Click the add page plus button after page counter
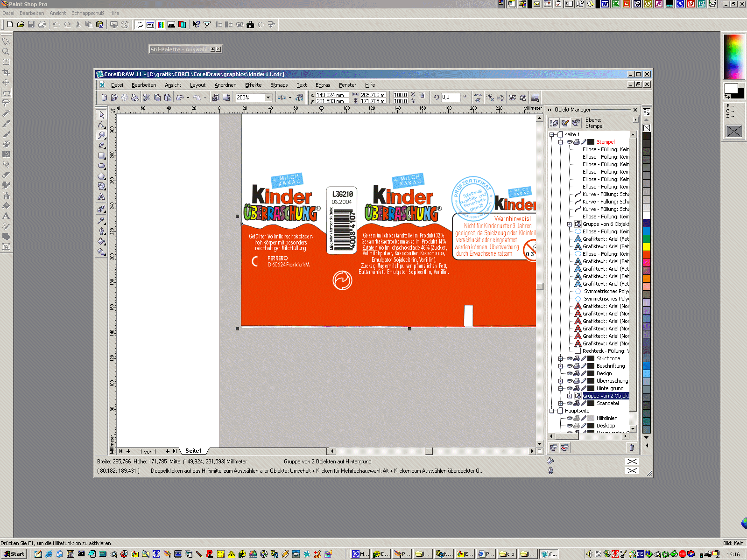Screen dimensions: 747x560 tap(168, 451)
